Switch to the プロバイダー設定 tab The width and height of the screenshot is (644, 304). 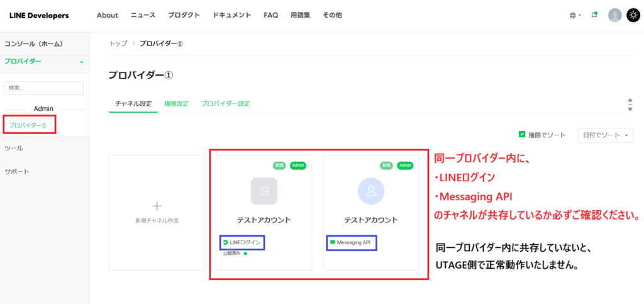click(x=225, y=104)
